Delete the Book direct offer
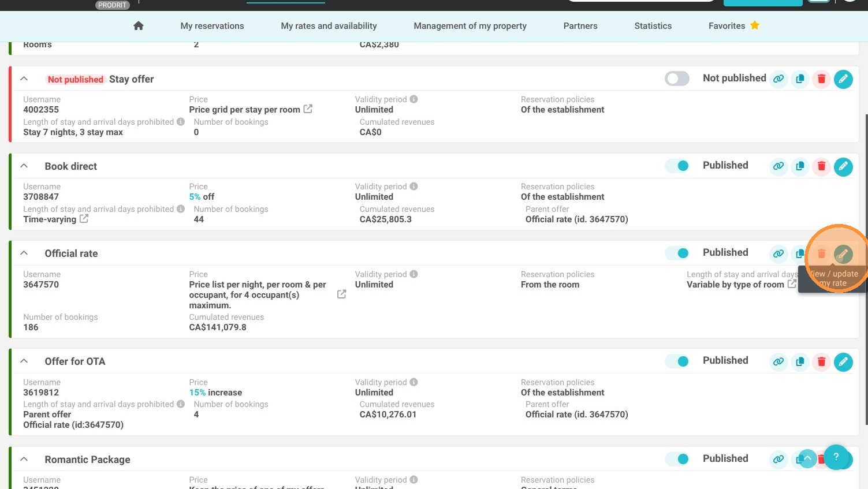 pyautogui.click(x=821, y=166)
